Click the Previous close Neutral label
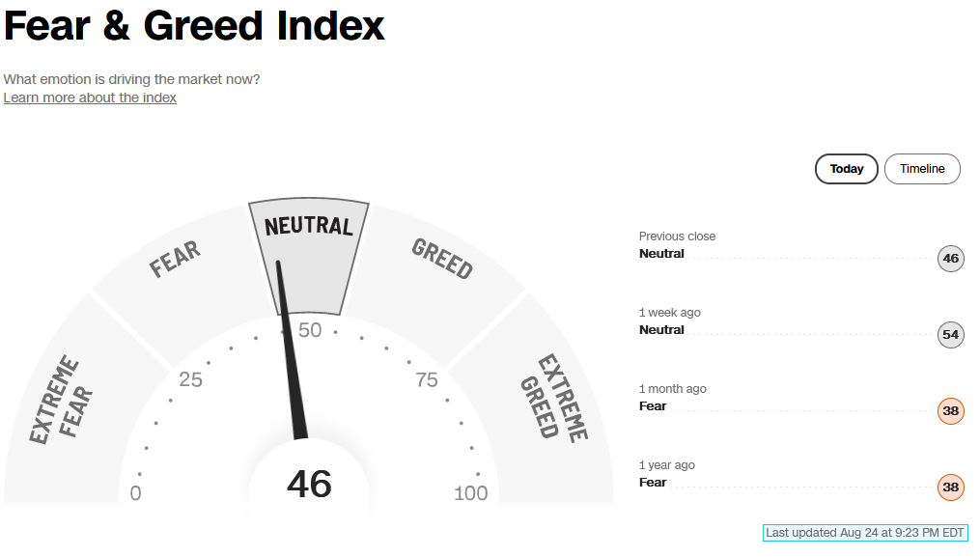Viewport: 980px width, 557px height. point(661,254)
